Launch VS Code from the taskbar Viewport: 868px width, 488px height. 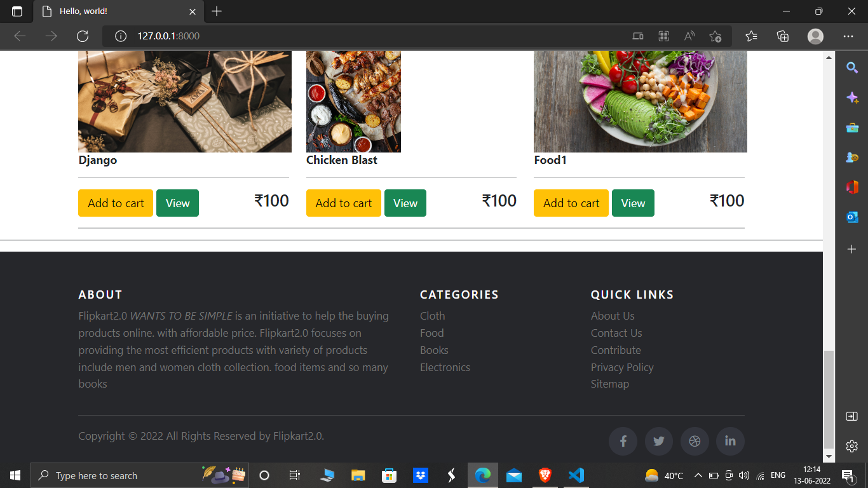(x=576, y=475)
